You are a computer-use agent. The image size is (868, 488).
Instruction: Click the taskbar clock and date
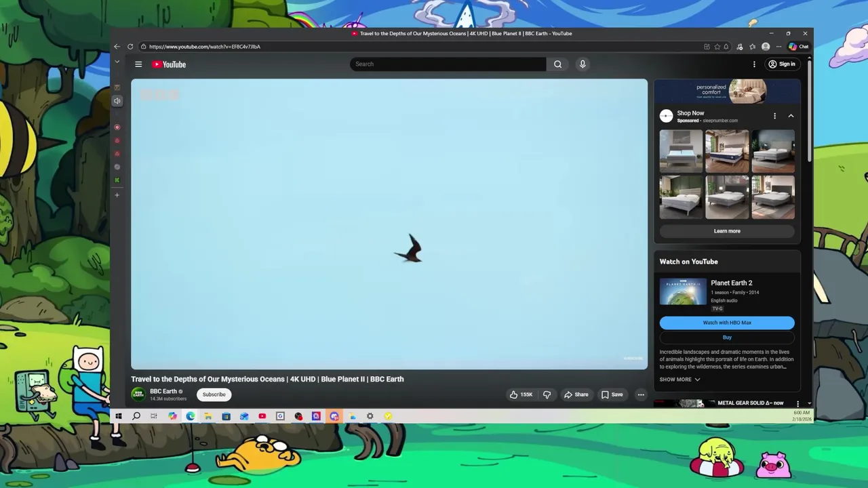[x=801, y=416]
